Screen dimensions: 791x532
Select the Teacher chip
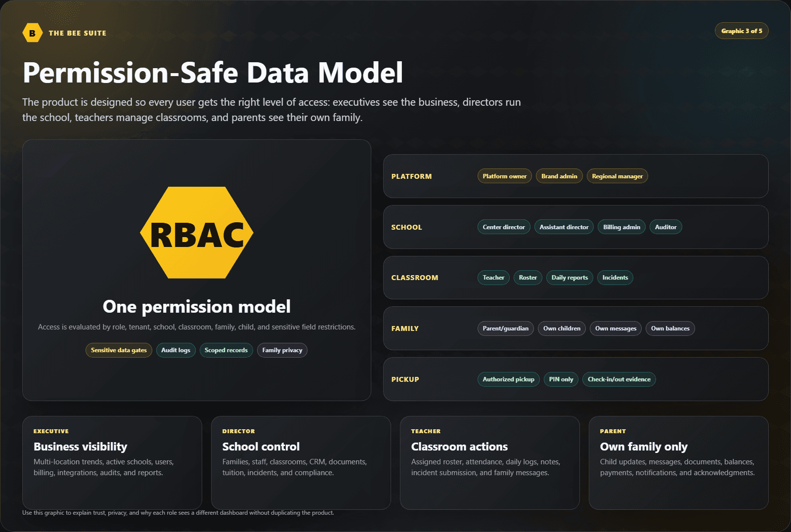pos(493,278)
